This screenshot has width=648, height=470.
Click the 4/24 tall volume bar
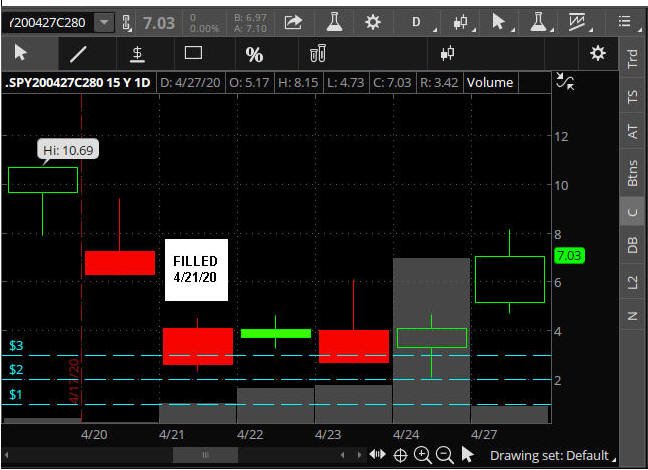point(431,341)
